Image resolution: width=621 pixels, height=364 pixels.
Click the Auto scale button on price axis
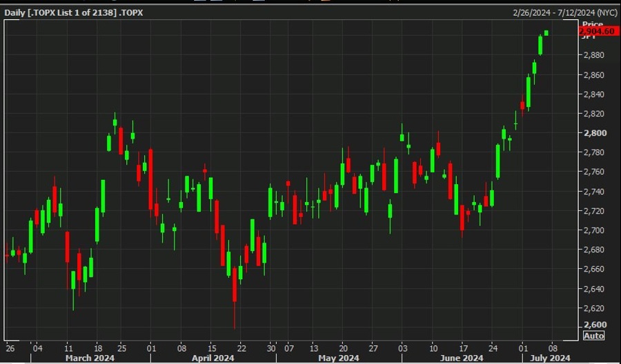593,336
